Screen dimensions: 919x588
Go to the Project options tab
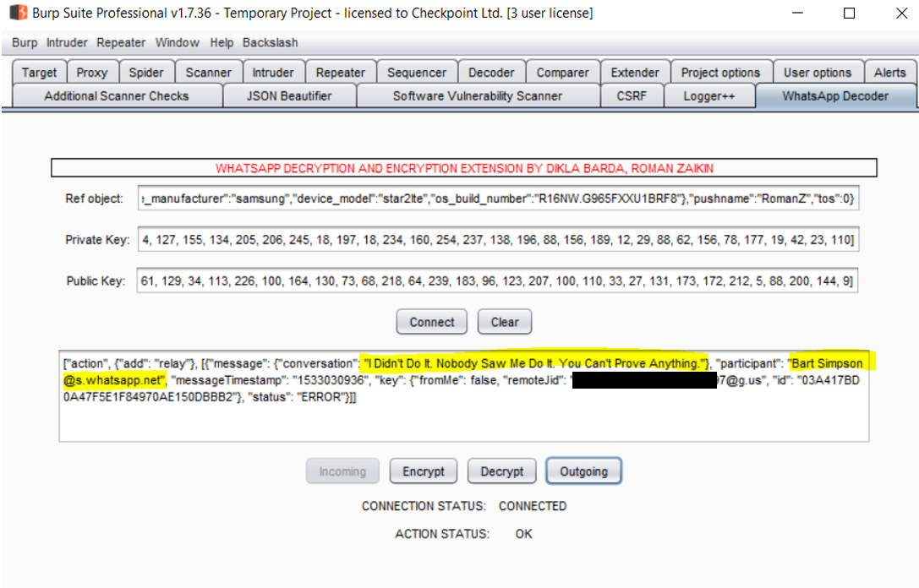click(720, 73)
